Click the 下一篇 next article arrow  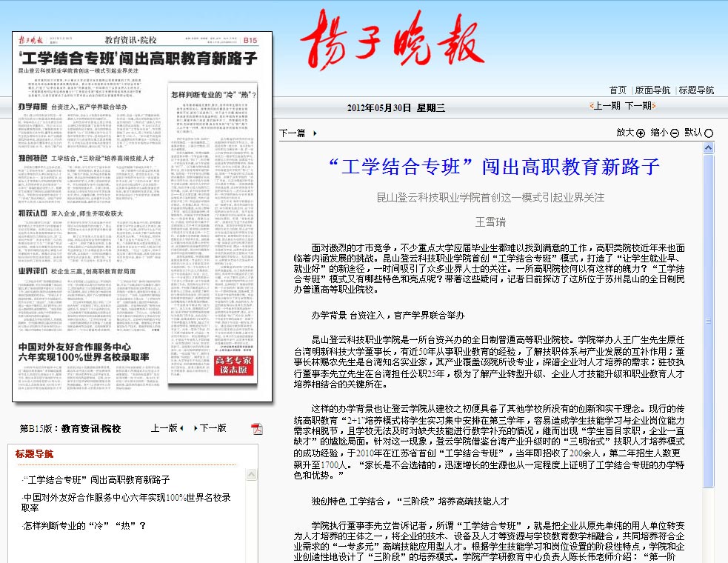click(x=315, y=133)
